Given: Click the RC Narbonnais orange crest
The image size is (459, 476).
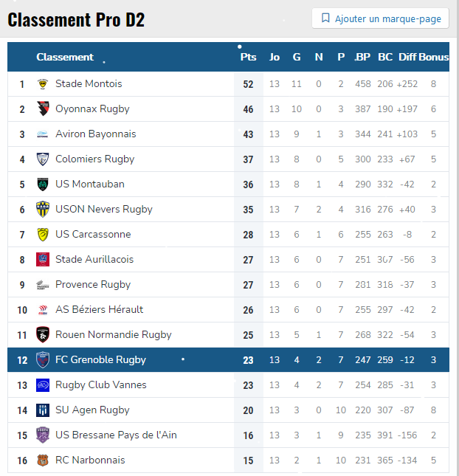Looking at the screenshot, I should click(43, 461).
